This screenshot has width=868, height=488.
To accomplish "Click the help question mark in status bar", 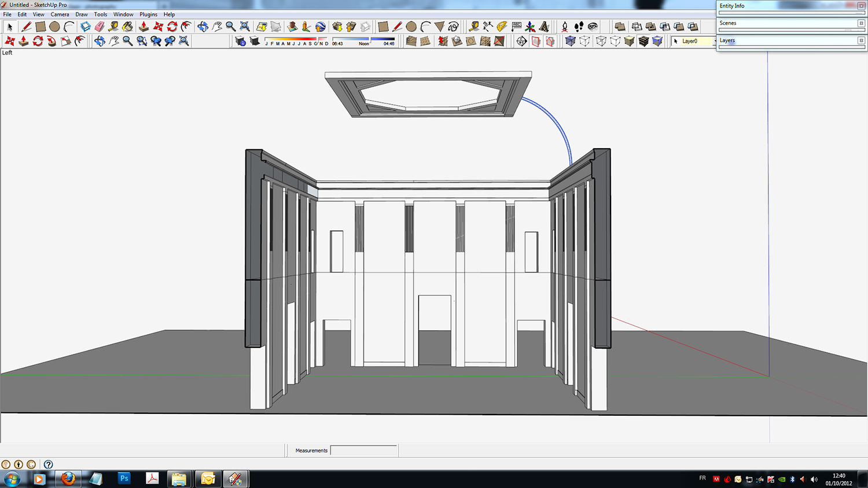I will [49, 464].
